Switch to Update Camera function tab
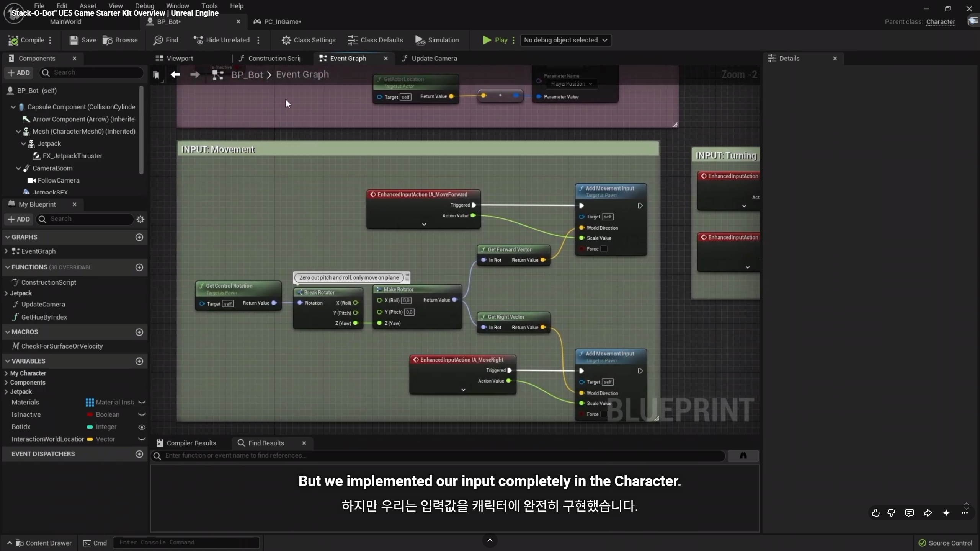Viewport: 980px width, 551px height. 430,59
